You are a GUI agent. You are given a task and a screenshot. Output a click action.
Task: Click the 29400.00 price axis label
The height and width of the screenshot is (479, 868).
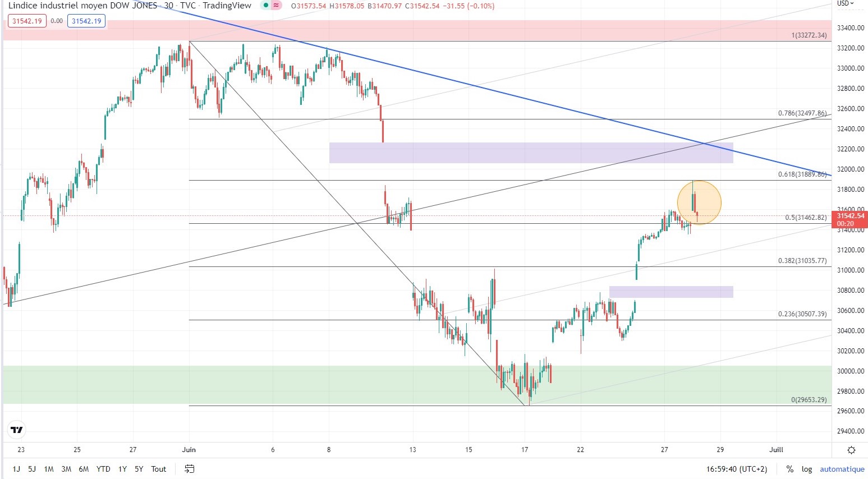tap(850, 431)
